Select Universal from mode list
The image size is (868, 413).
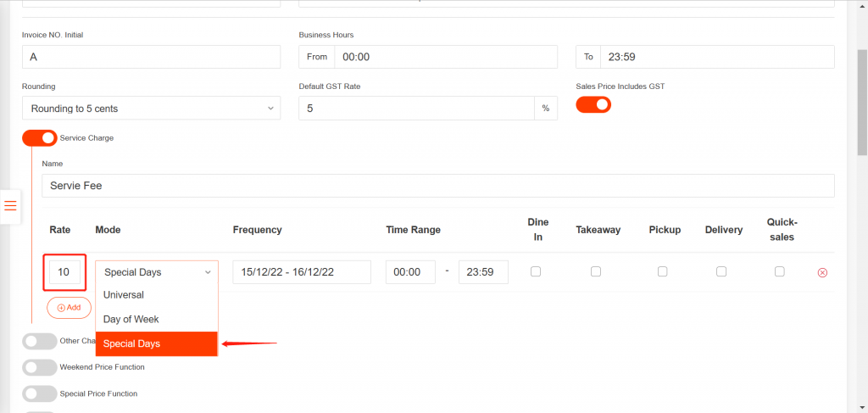point(124,295)
